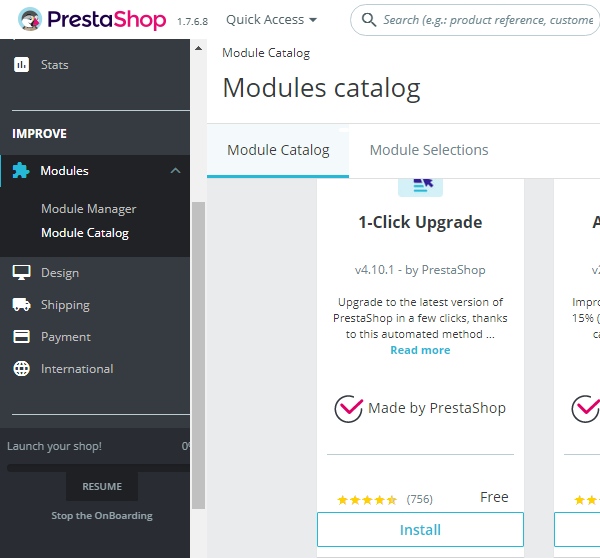Click the International globe icon
This screenshot has height=558, width=600.
[21, 369]
